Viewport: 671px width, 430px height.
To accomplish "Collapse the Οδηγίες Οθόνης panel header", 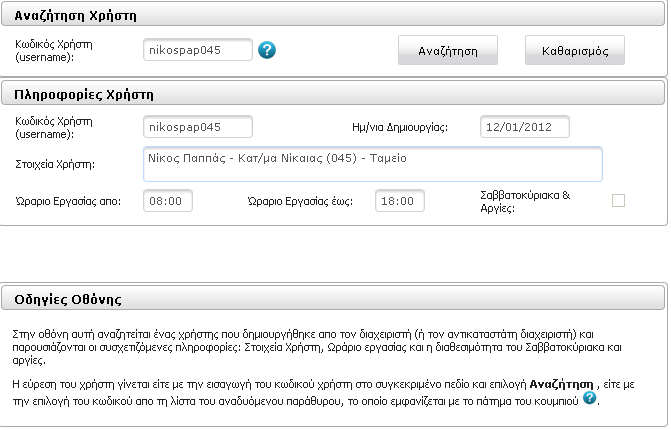I will pyautogui.click(x=333, y=299).
